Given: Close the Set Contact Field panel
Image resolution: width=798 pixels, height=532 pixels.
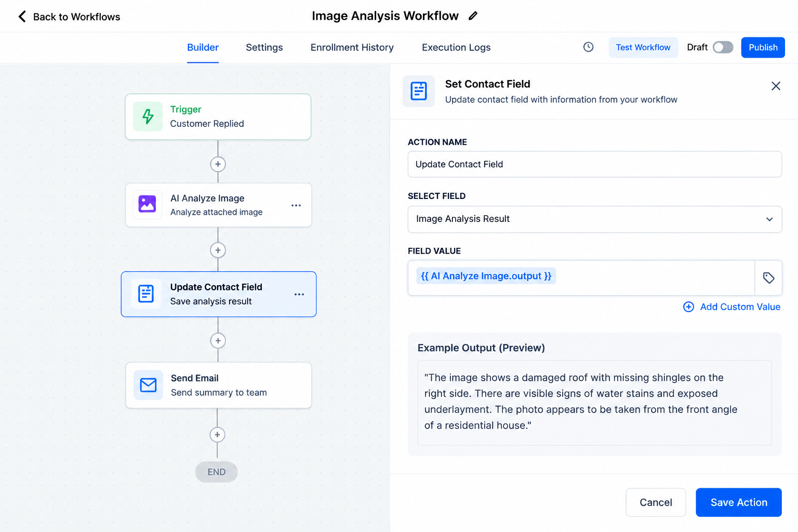Looking at the screenshot, I should 776,86.
